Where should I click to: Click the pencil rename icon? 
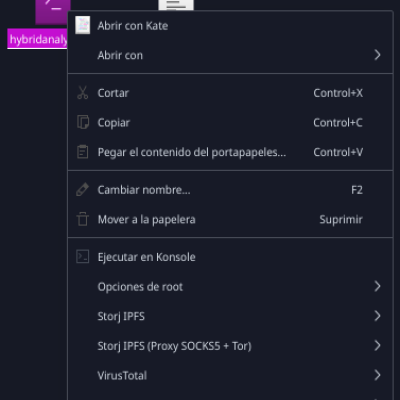point(82,190)
